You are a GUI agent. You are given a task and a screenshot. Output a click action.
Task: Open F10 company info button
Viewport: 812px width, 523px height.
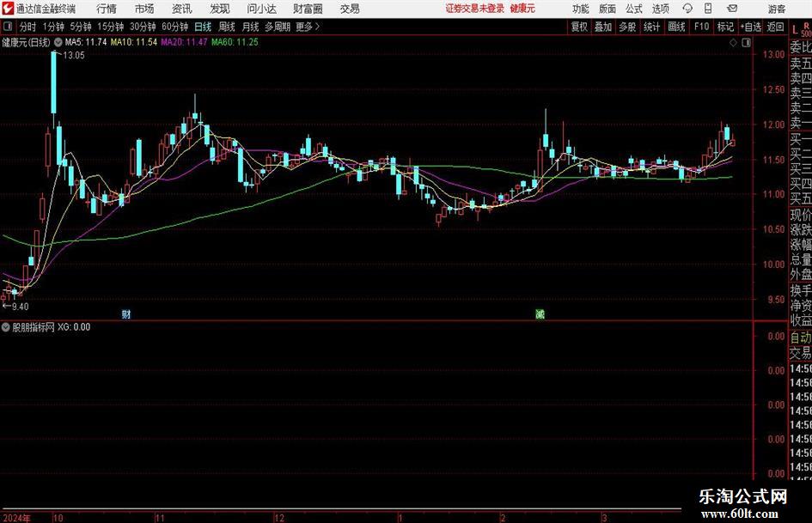[x=701, y=27]
